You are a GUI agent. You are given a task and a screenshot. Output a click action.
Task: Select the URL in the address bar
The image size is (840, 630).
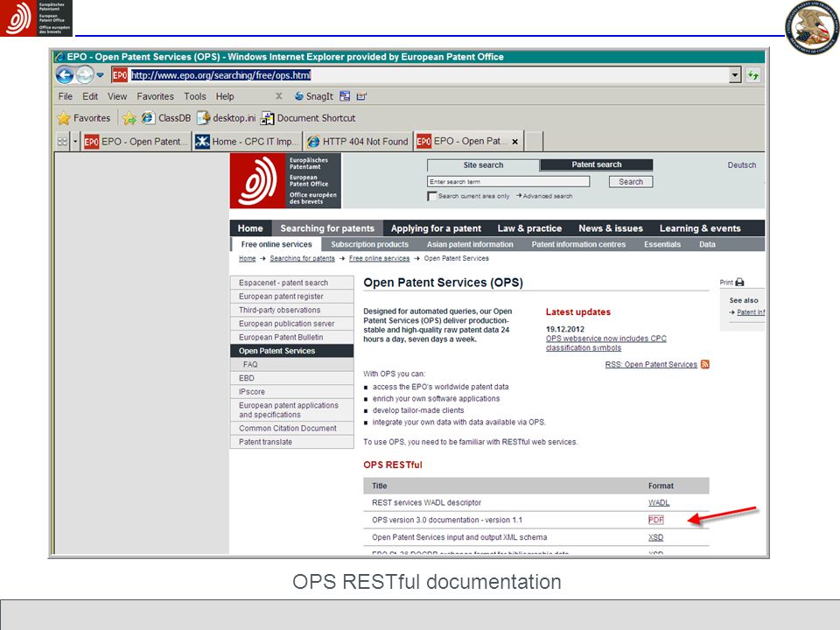[x=220, y=75]
